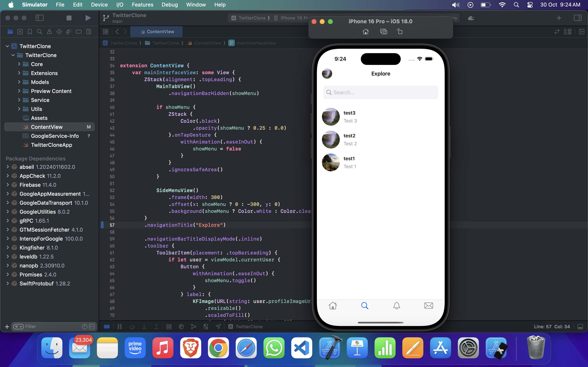Tap the envelope messages tab in the app
Viewport: 588px width, 367px height.
(428, 306)
